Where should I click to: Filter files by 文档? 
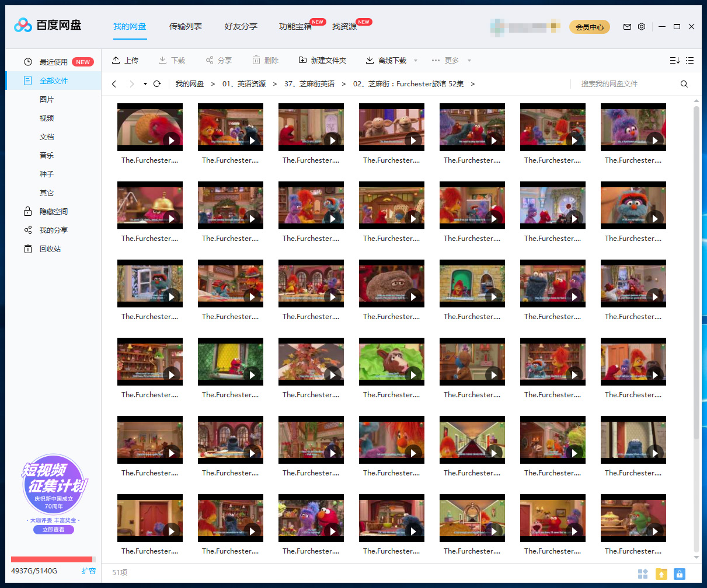[x=47, y=136]
